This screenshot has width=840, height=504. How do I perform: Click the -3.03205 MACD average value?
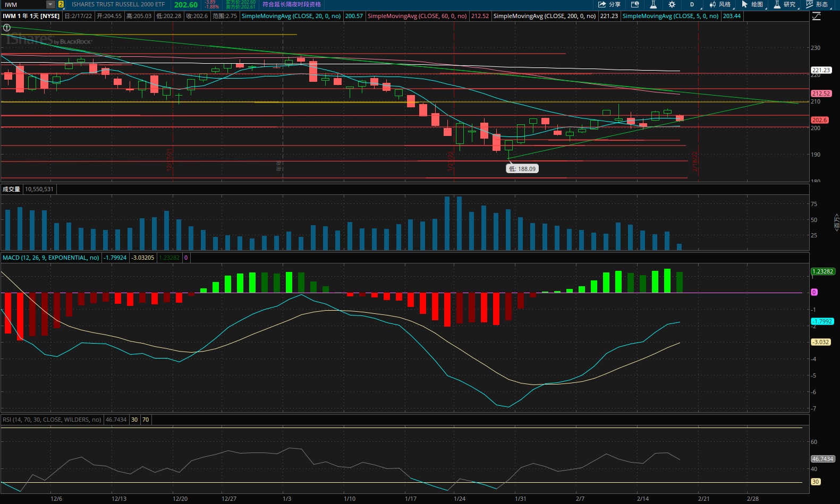pos(143,258)
